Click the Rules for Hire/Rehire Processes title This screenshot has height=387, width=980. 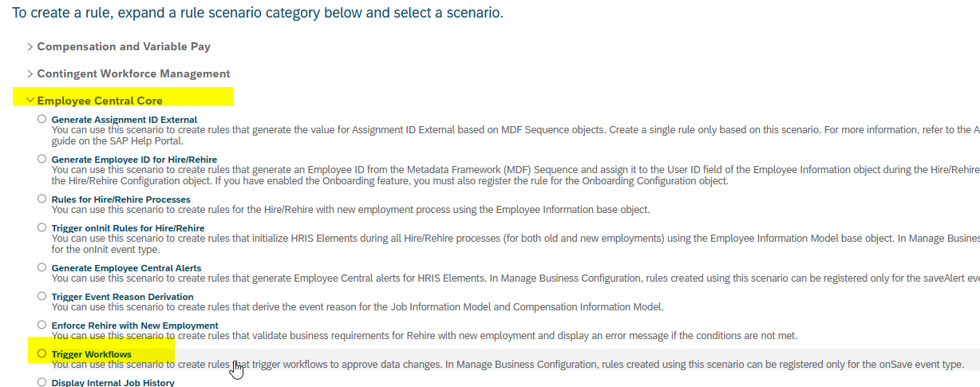tap(121, 199)
